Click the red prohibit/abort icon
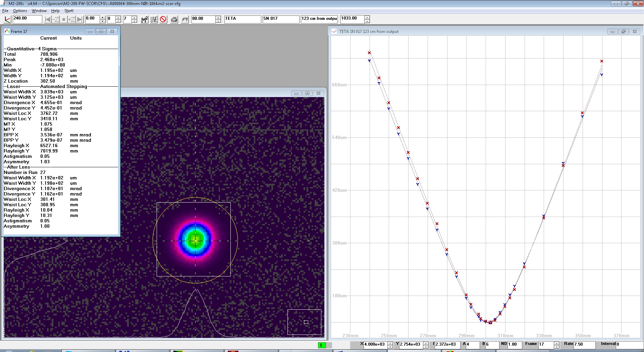 pos(163,19)
